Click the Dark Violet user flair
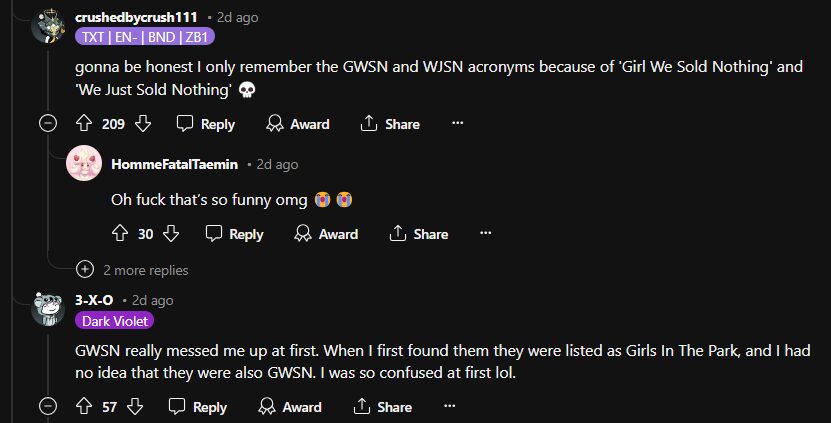Viewport: 831px width, 423px height. 114,321
